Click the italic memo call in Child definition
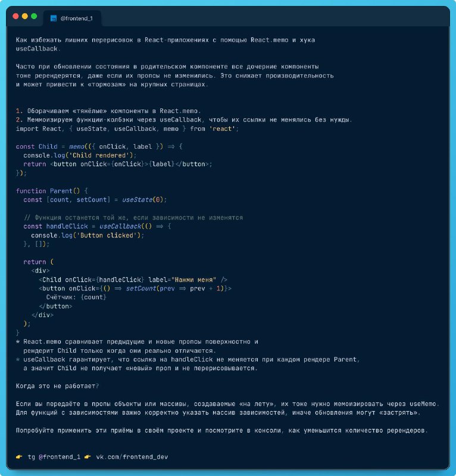456x476 pixels. coord(77,146)
